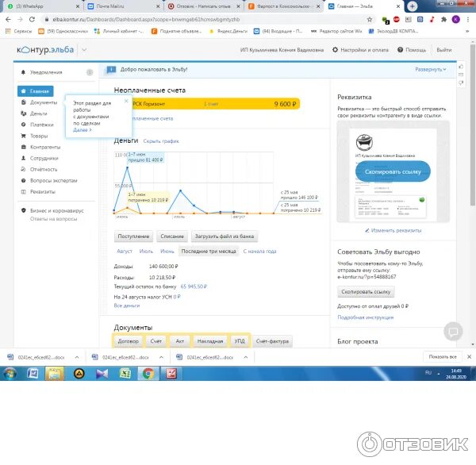Image resolution: width=476 pixels, height=465 pixels.
Task: Expand the welcome banner via Развернуть
Action: pyautogui.click(x=431, y=69)
